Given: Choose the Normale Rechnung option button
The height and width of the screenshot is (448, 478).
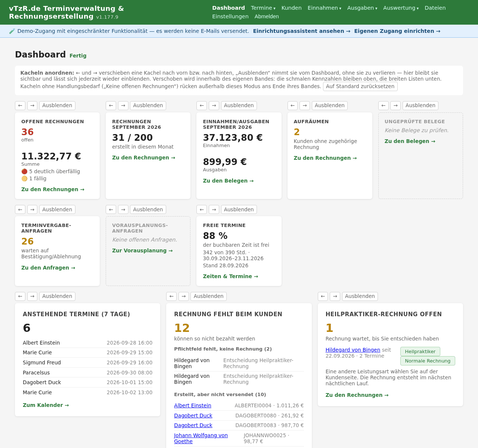Looking at the screenshot, I should 428,361.
